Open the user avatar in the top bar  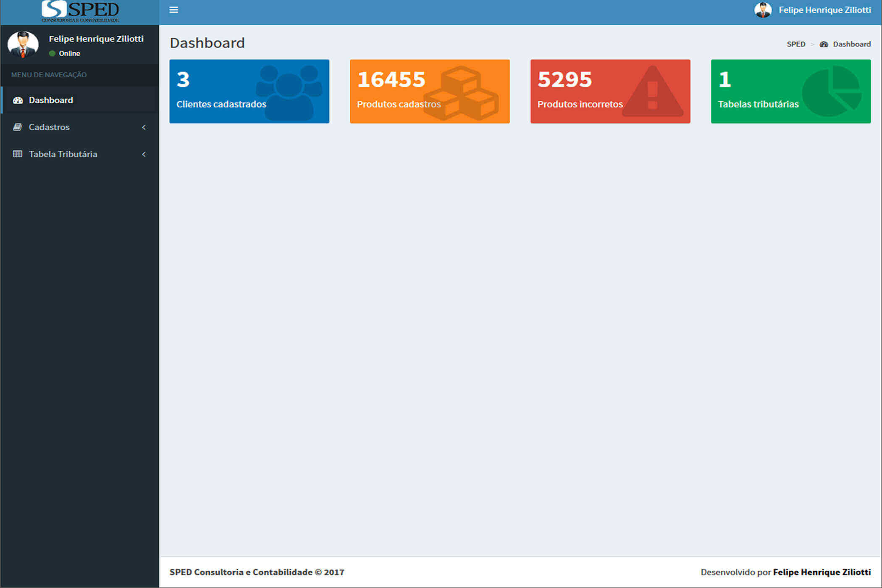(x=763, y=10)
